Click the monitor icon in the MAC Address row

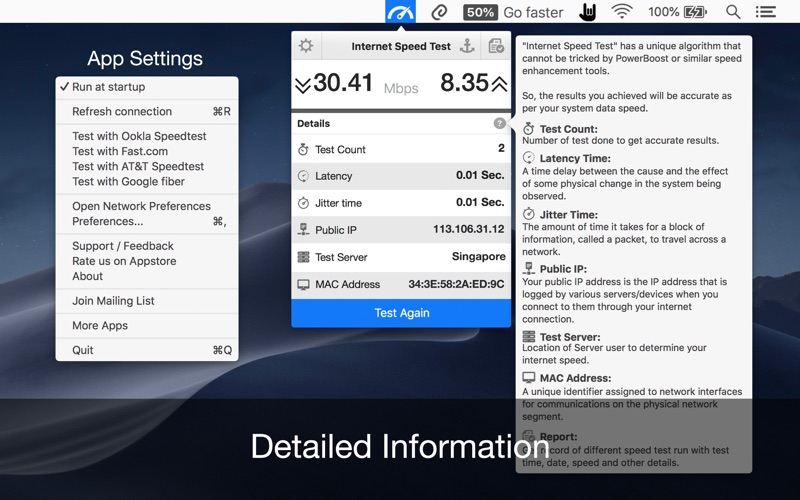(x=303, y=284)
